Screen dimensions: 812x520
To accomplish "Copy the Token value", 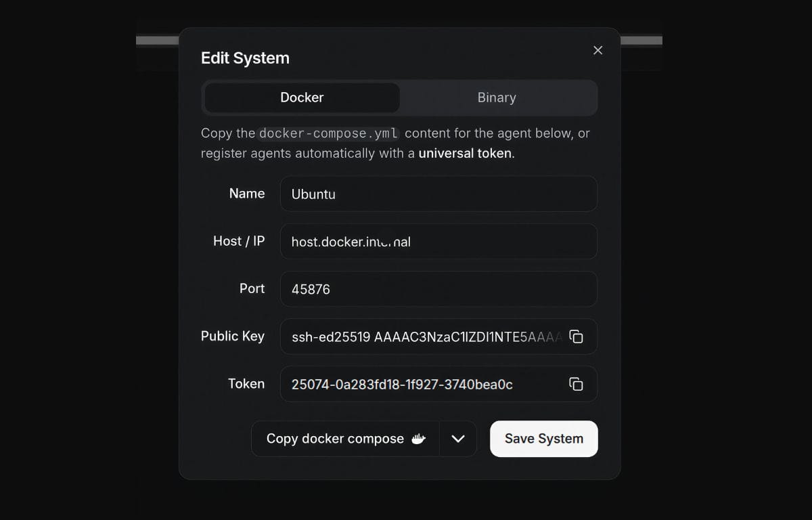I will click(576, 384).
